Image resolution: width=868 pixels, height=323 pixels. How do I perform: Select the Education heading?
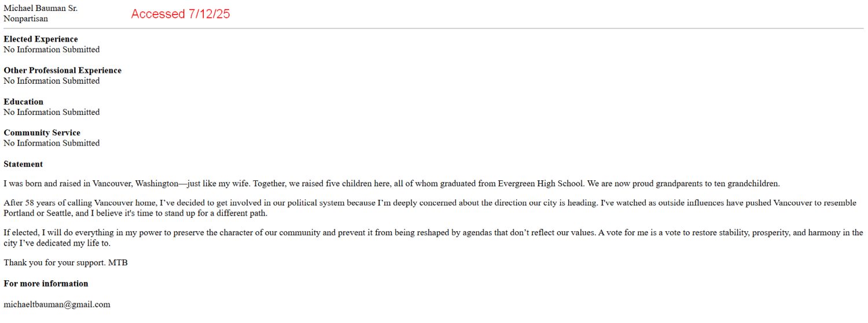24,102
